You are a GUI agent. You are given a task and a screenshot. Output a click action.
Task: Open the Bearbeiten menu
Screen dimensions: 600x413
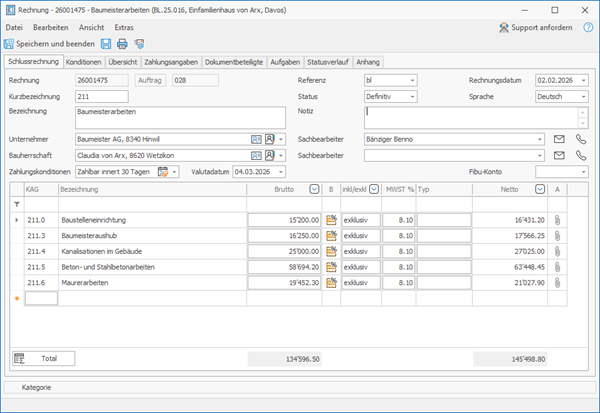pos(51,28)
